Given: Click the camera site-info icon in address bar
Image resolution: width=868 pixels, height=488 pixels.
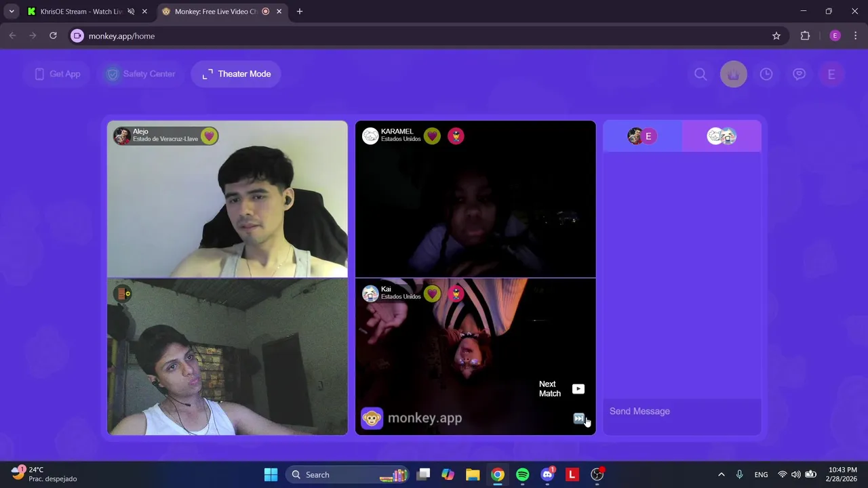Looking at the screenshot, I should click(x=77, y=36).
